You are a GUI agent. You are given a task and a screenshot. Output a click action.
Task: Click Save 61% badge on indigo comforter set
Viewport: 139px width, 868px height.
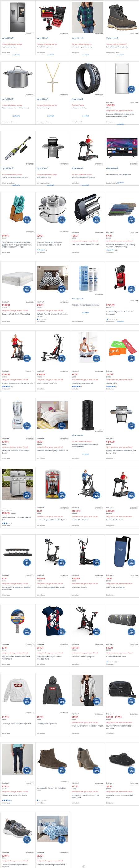point(62,840)
